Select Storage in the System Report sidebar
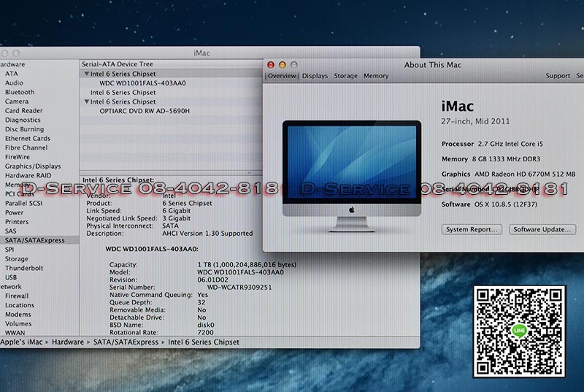584x392 pixels. click(17, 258)
